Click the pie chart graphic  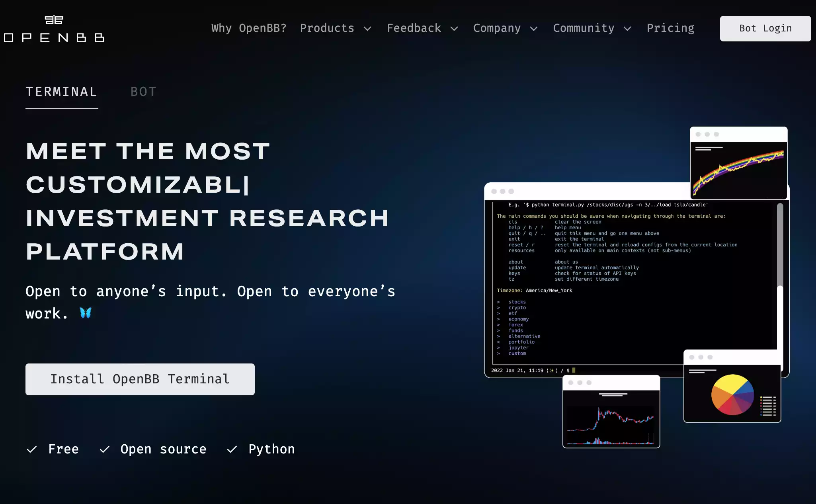pyautogui.click(x=732, y=395)
